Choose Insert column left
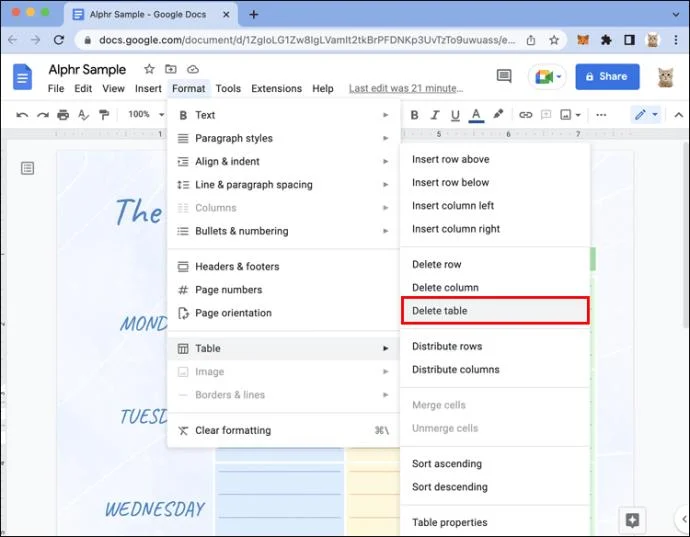The width and height of the screenshot is (690, 537). (495, 206)
